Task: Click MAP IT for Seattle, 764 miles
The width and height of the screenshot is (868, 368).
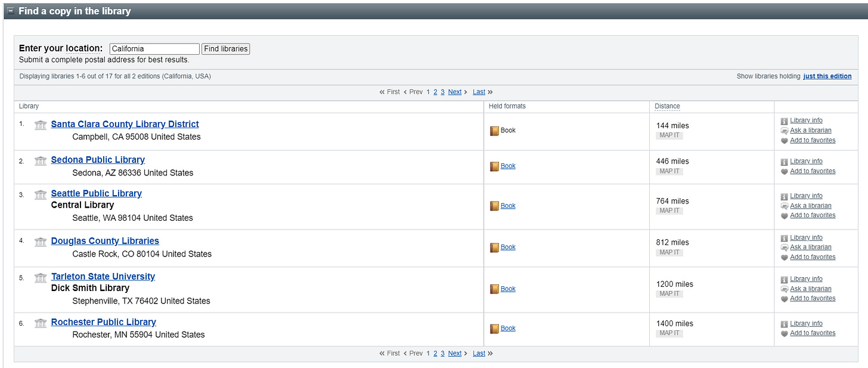Action: [x=669, y=211]
